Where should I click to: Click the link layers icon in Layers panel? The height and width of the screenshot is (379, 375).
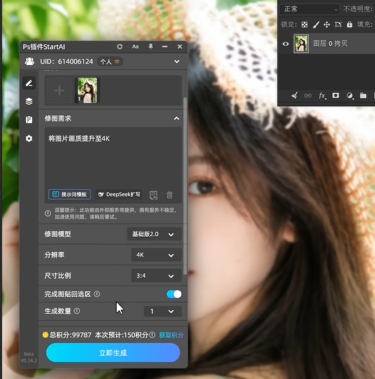tap(308, 96)
